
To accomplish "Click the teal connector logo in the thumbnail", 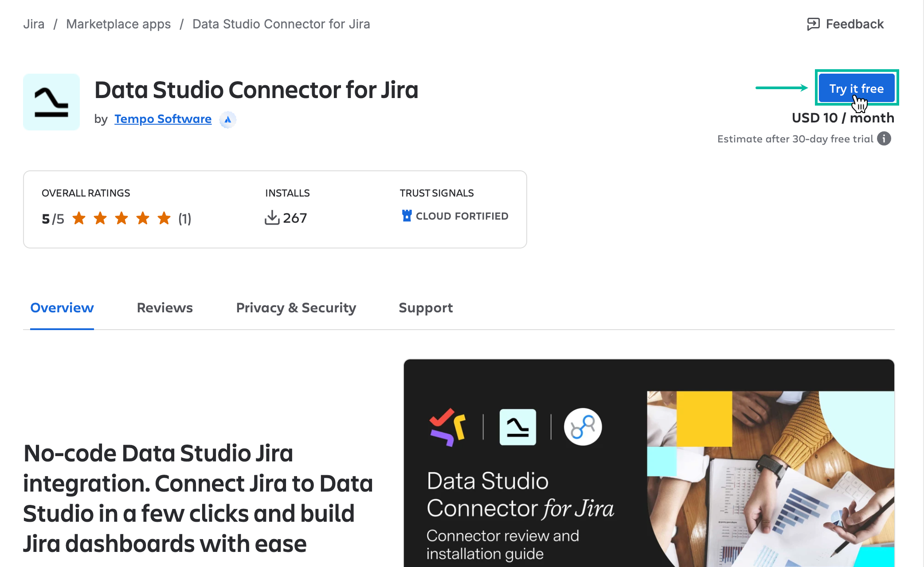I will (517, 427).
